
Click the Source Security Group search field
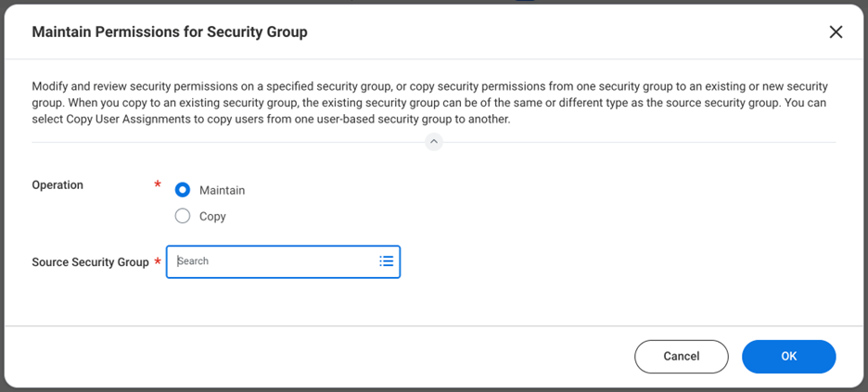point(274,261)
